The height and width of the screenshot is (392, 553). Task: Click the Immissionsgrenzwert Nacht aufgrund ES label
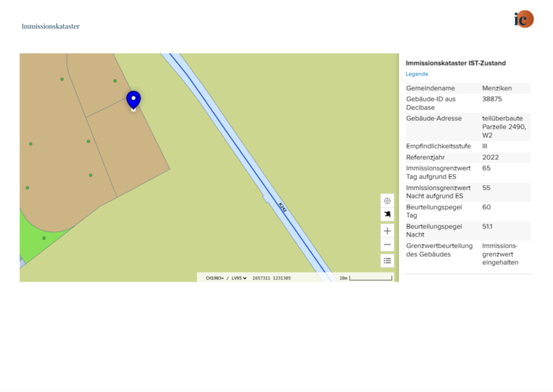pyautogui.click(x=438, y=192)
